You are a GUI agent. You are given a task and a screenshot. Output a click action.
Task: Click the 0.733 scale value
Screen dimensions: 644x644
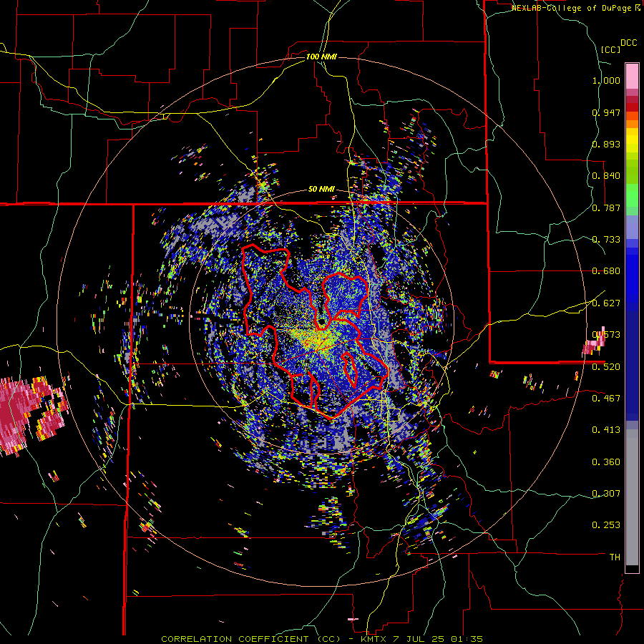tap(606, 240)
